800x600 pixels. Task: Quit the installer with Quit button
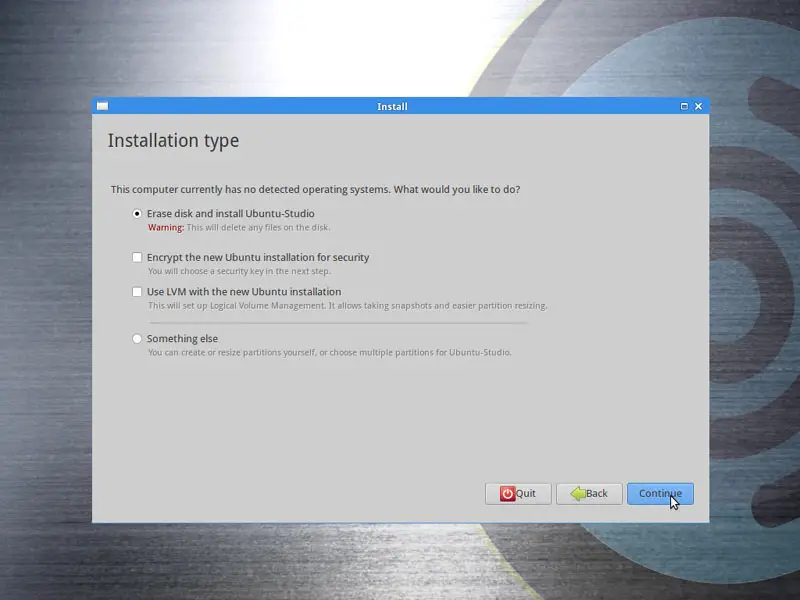[518, 494]
